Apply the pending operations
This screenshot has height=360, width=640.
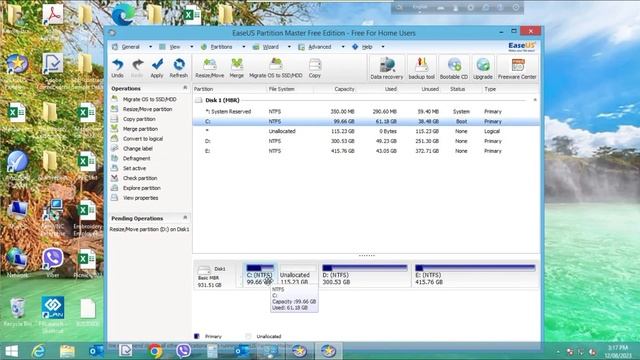(x=157, y=68)
